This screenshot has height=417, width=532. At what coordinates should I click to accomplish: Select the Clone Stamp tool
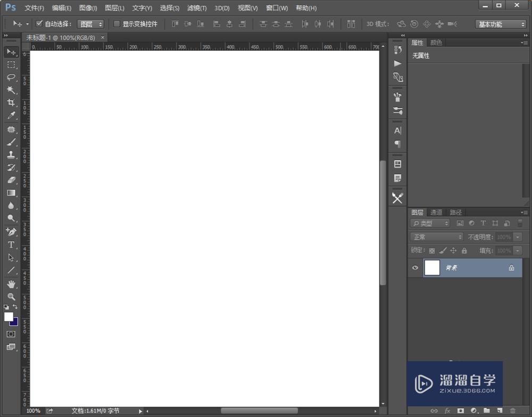tap(11, 155)
